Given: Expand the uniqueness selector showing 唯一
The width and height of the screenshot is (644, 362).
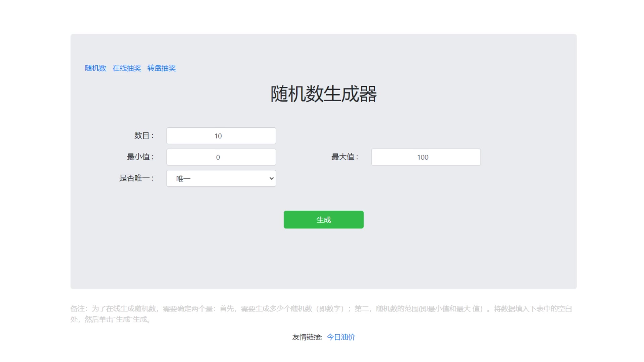Looking at the screenshot, I should (x=221, y=178).
